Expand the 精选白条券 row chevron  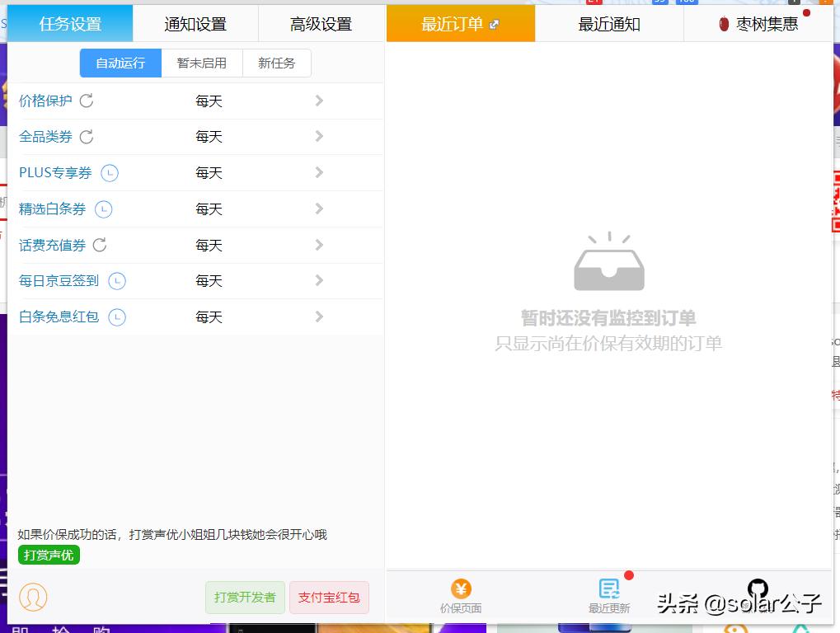tap(319, 209)
